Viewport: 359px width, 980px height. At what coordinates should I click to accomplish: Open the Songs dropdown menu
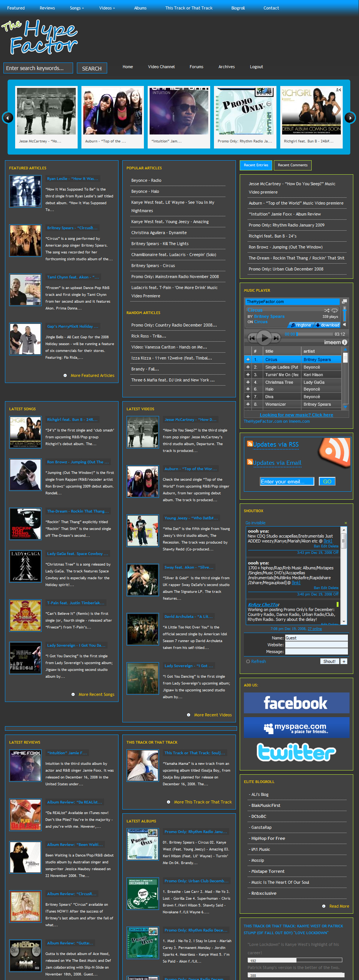[76, 8]
